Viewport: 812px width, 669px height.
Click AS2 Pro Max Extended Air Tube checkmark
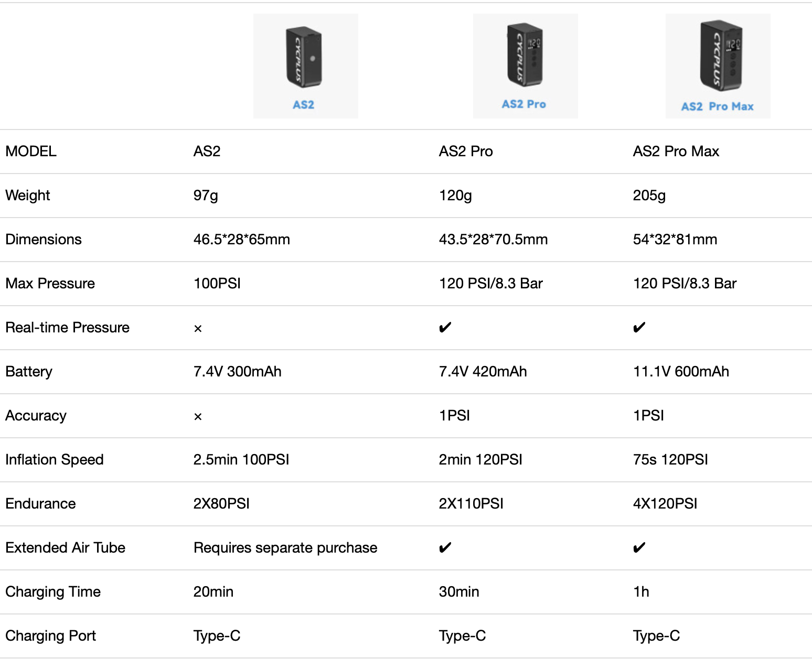coord(639,548)
